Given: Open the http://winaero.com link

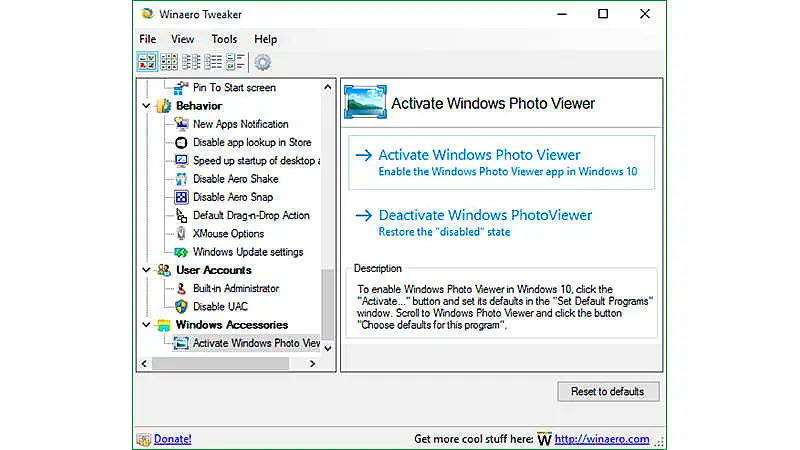Looking at the screenshot, I should (602, 439).
